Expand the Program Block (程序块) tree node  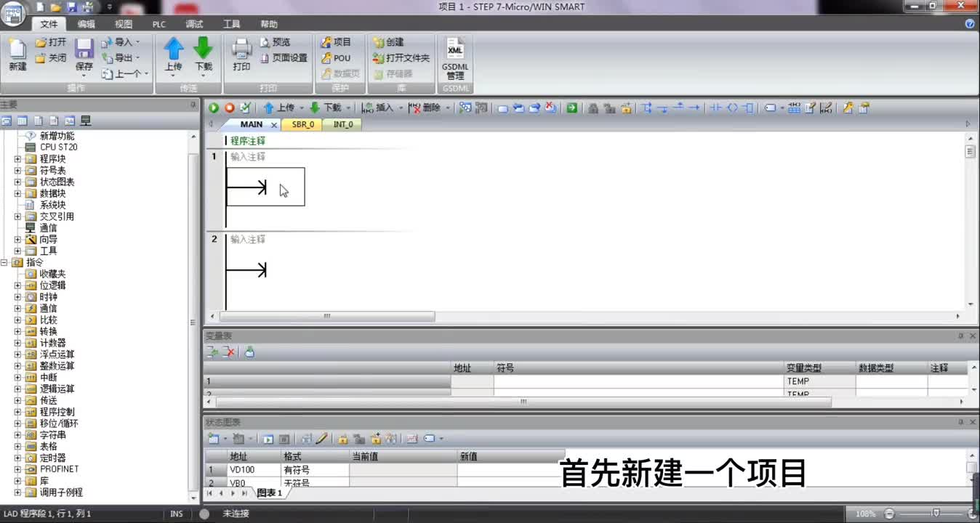coord(17,158)
